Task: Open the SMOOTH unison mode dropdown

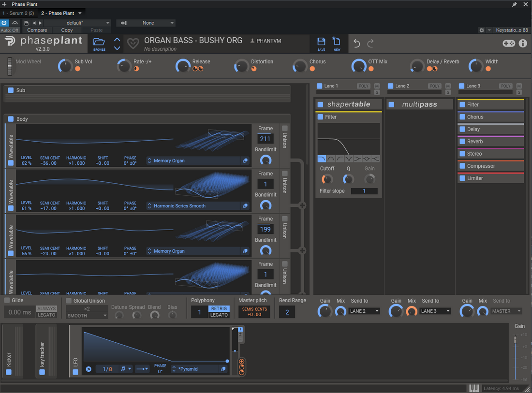Action: (87, 316)
